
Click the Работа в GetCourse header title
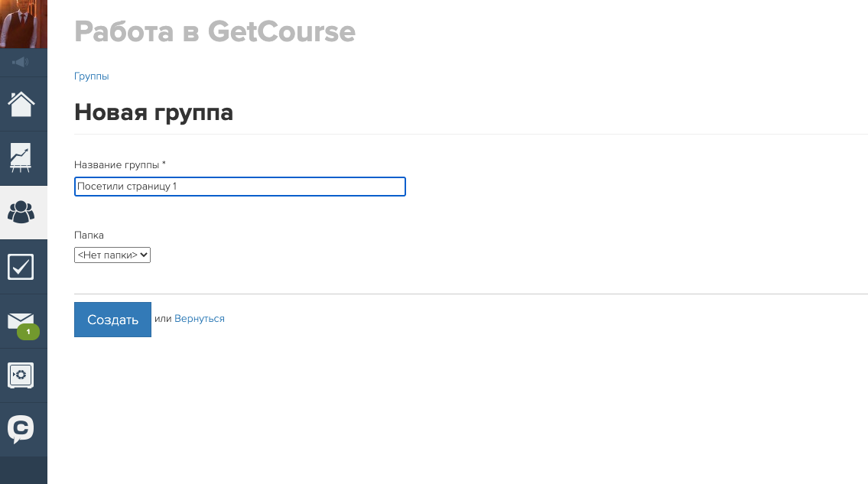pyautogui.click(x=215, y=32)
